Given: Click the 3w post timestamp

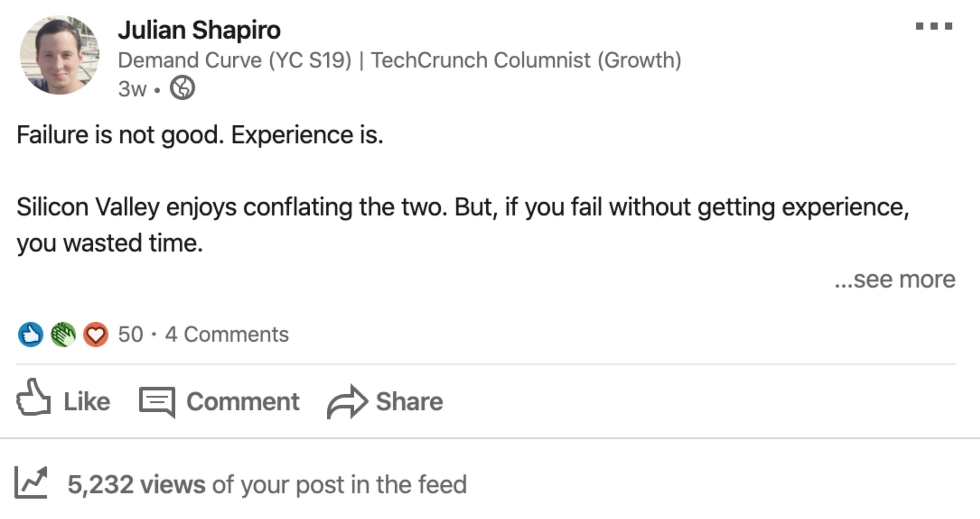Looking at the screenshot, I should (132, 89).
